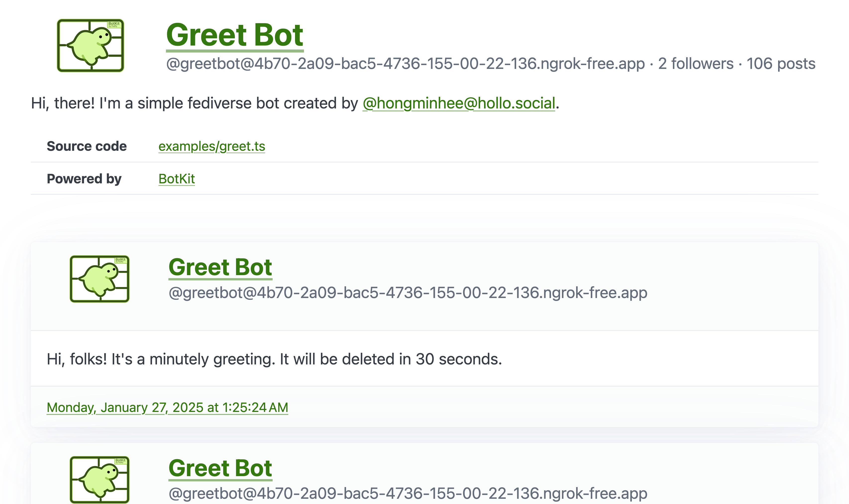Viewport: 849px width, 504px height.
Task: Open the January 27, 2025 timestamp permalink
Action: click(x=167, y=407)
